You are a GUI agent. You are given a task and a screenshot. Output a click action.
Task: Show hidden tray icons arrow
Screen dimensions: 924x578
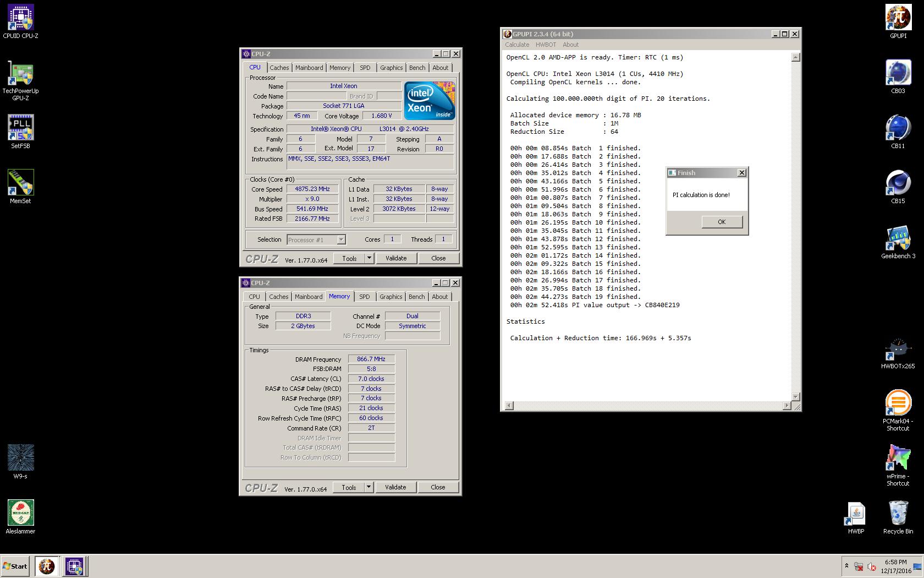(846, 566)
